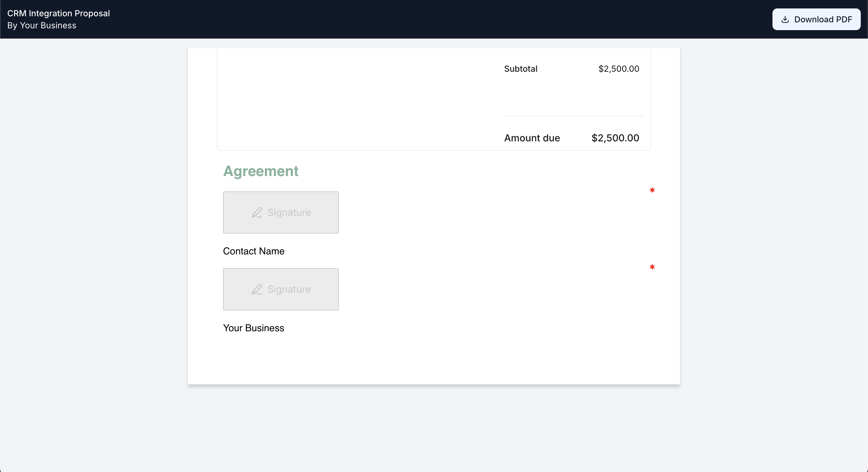Click red asterisk beside Your Business signature

(652, 267)
